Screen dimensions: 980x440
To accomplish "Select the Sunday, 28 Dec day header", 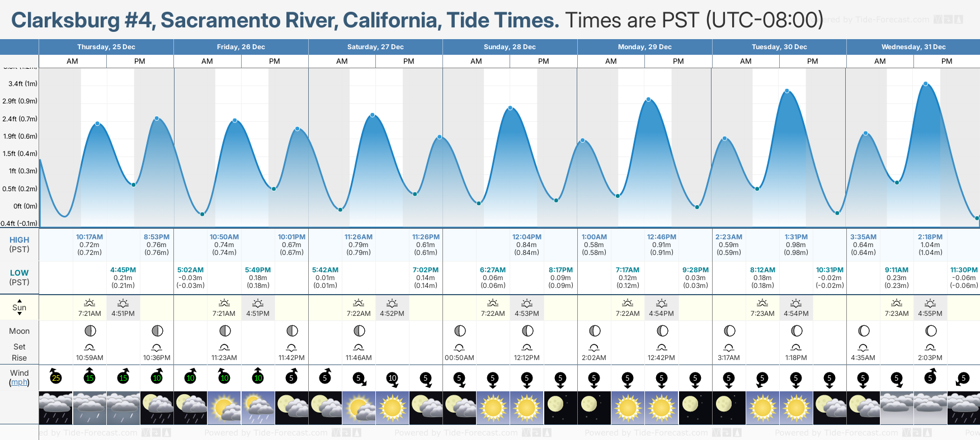I will point(510,47).
